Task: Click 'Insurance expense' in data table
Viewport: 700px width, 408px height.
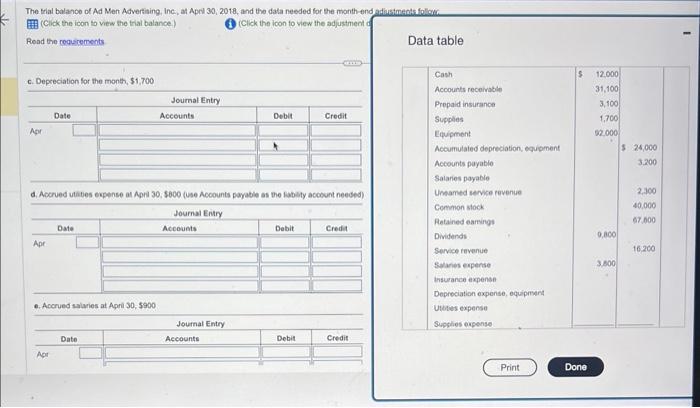Action: [465, 279]
